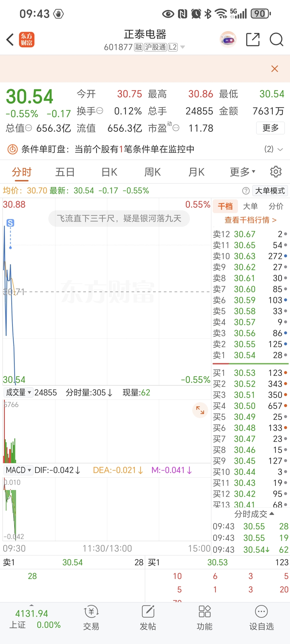This screenshot has height=644, width=290.
Task: Open chart settings gear icon
Action: (276, 172)
